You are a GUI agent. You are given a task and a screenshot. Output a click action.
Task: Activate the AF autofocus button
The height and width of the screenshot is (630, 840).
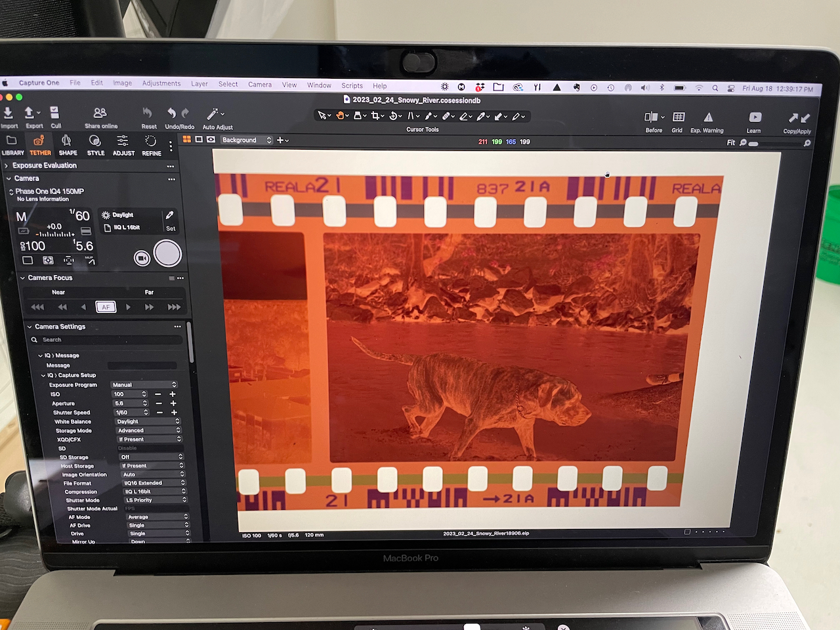(106, 307)
